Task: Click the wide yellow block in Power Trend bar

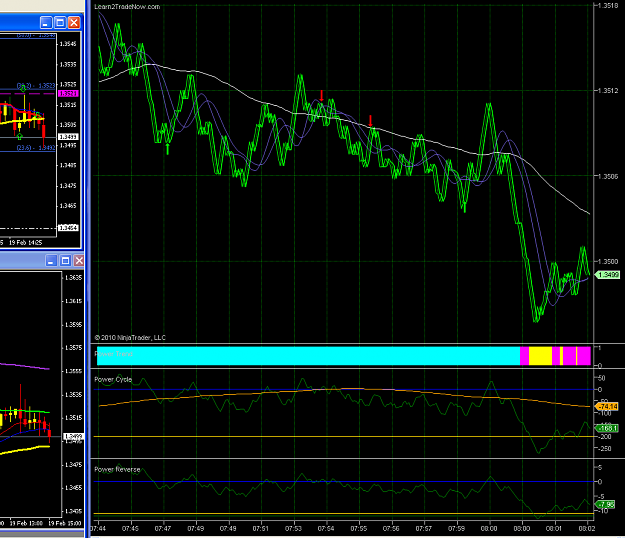Action: (x=540, y=356)
